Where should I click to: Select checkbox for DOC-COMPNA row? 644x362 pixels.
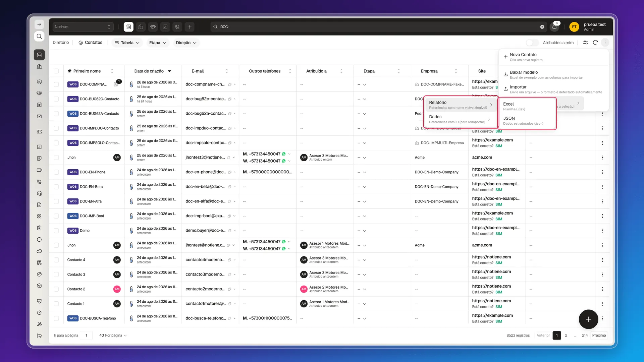click(56, 84)
